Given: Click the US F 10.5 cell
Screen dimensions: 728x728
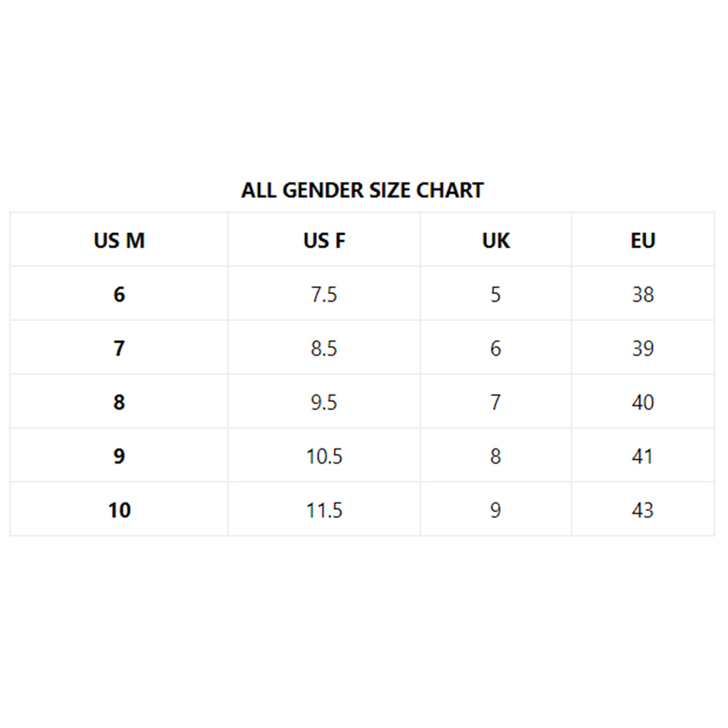Looking at the screenshot, I should [324, 455].
